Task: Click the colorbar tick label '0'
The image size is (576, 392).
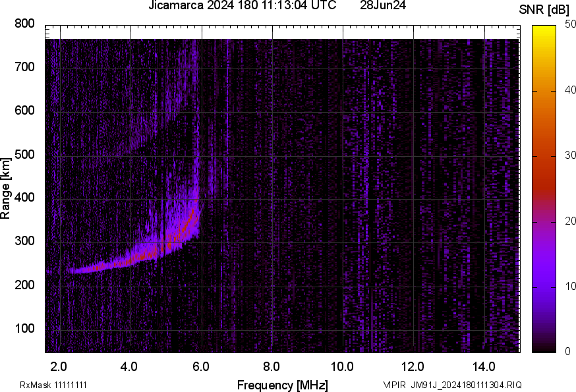Action: point(567,352)
